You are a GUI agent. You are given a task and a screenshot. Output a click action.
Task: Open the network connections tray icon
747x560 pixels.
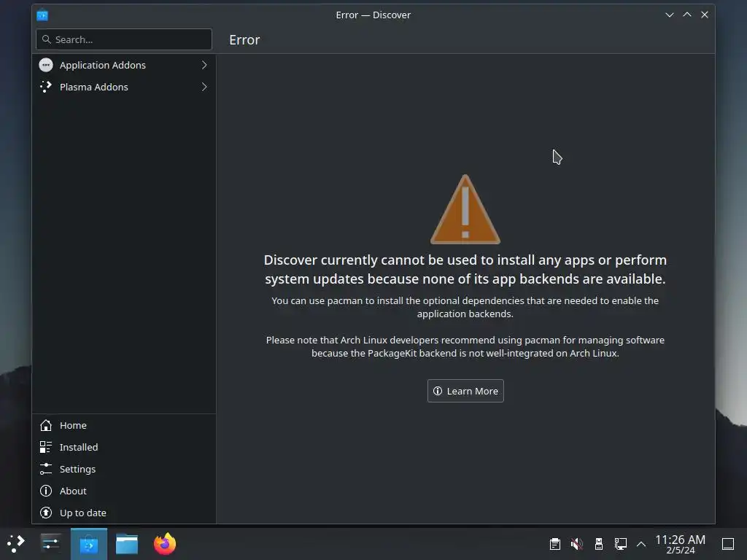621,544
